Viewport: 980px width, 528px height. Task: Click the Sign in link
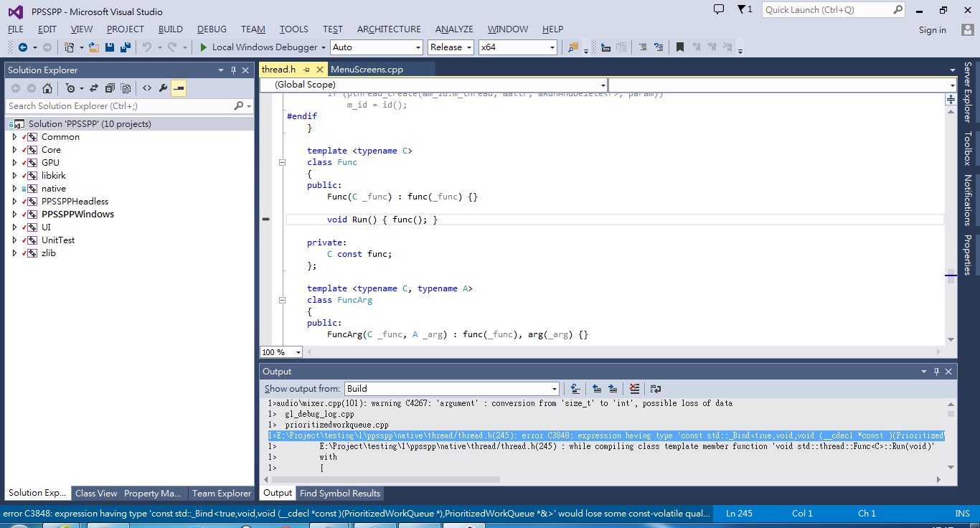tap(932, 30)
